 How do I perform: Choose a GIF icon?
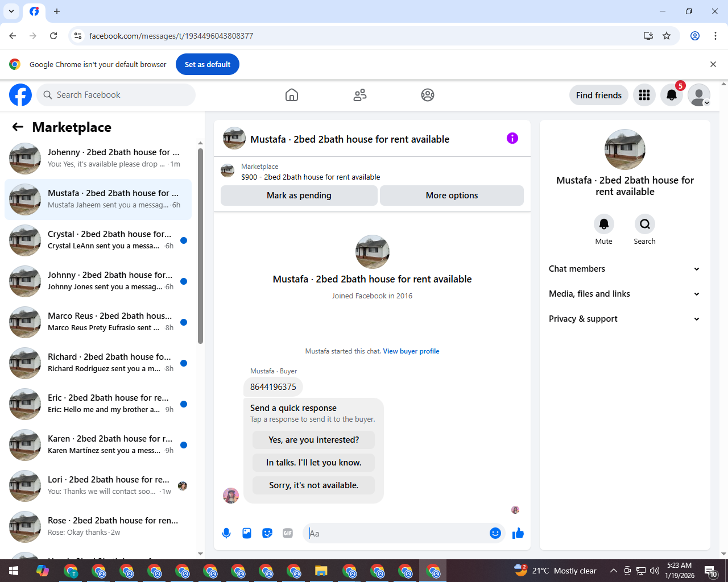288,533
